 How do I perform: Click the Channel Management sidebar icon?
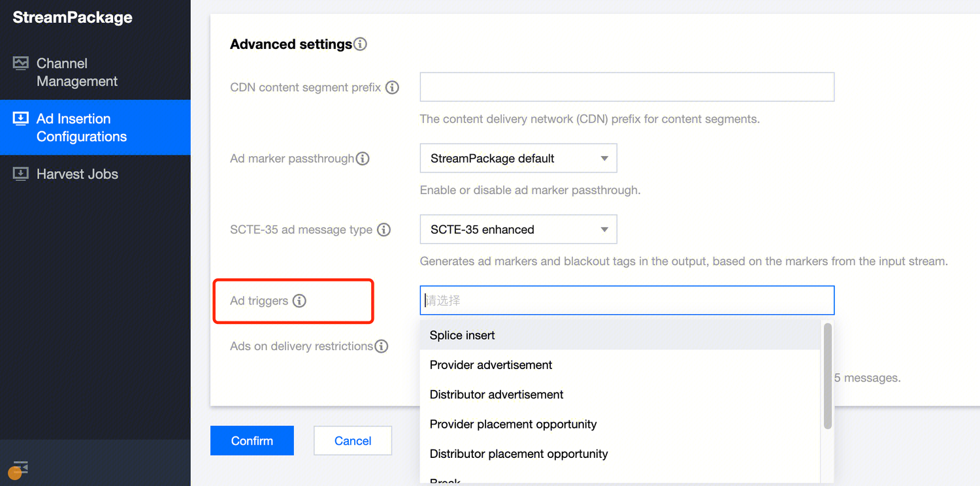click(x=21, y=63)
